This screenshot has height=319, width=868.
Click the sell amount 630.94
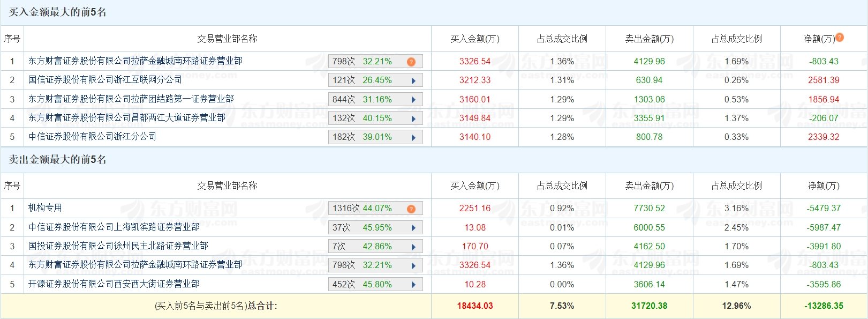[x=650, y=80]
